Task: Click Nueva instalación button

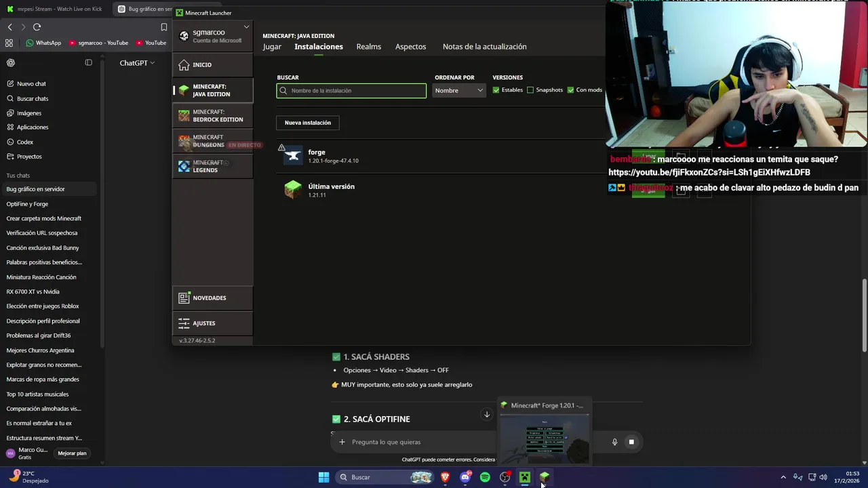Action: (308, 123)
